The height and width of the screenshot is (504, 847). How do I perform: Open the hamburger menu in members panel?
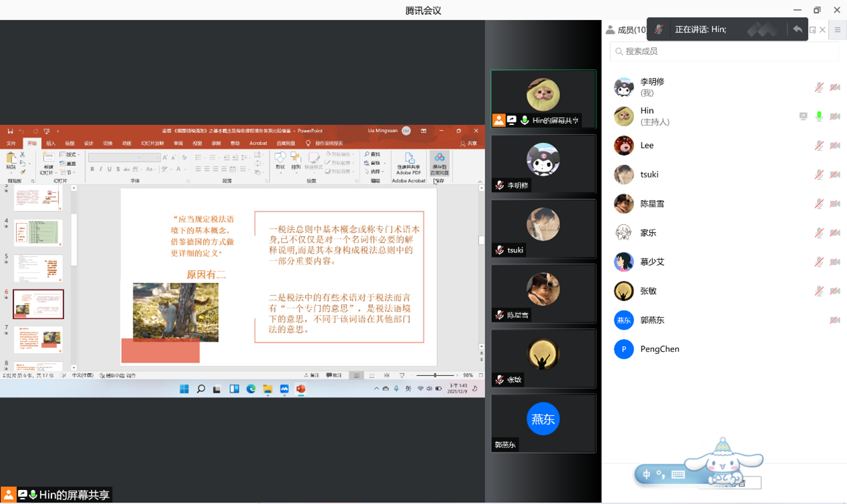pyautogui.click(x=838, y=30)
